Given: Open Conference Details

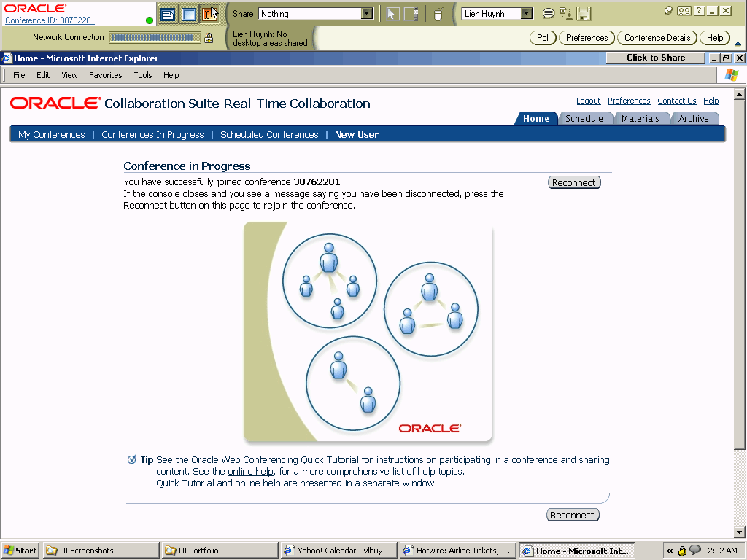Looking at the screenshot, I should click(657, 38).
